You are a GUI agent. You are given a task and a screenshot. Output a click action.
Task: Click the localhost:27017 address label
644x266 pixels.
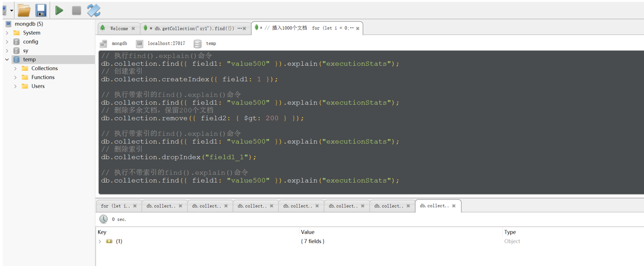coord(167,44)
